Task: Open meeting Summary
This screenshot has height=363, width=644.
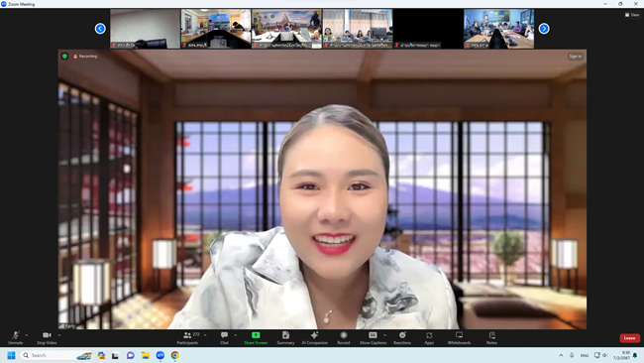Action: [285, 338]
